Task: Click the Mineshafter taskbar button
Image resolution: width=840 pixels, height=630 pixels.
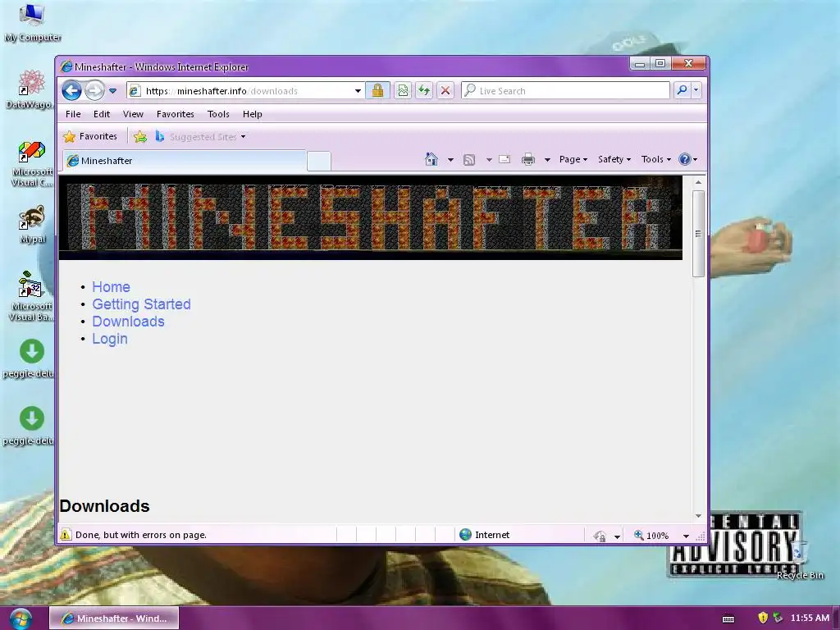Action: tap(114, 619)
